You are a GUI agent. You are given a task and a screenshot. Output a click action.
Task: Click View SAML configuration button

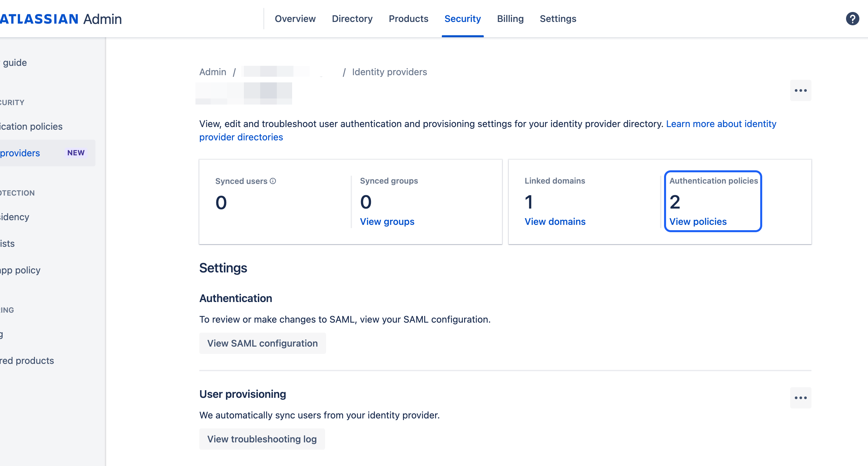[262, 343]
